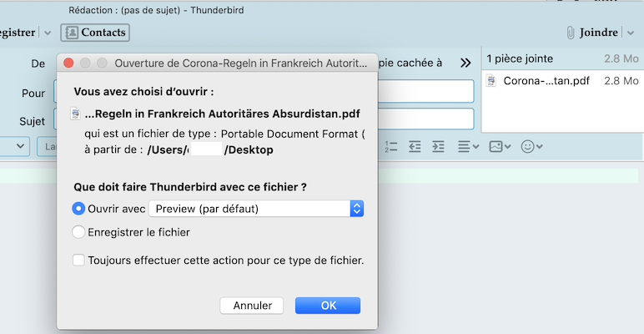Select 'Enregistrer le fichier' radio option
This screenshot has height=334, width=644.
coord(79,232)
